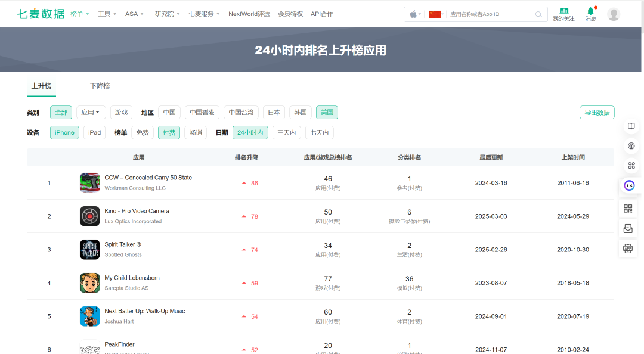Open API合作 page
644x354 pixels.
322,14
